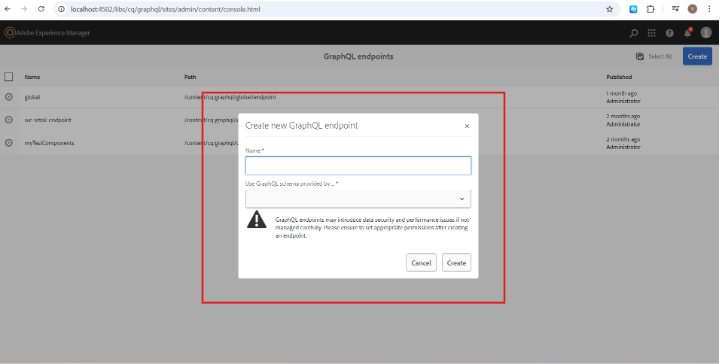Click the Select All label
The image size is (720, 364).
click(x=660, y=56)
